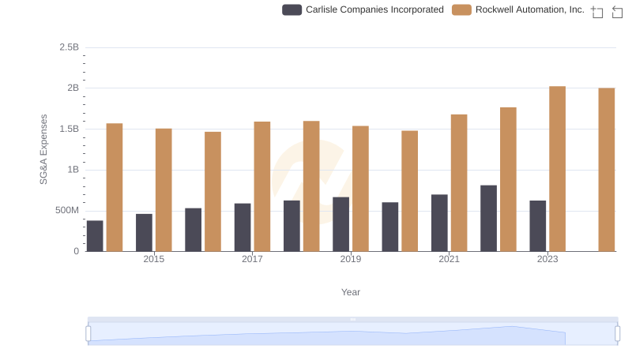The width and height of the screenshot is (632, 364).
Task: Click the Rockwell bar for 2019
Action: (360, 189)
